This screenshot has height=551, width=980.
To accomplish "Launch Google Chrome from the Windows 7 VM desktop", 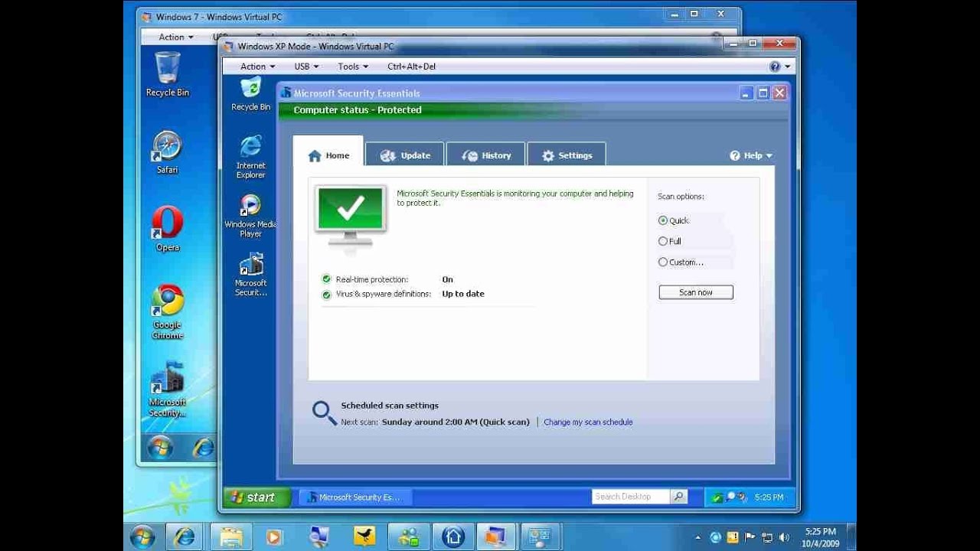I will tap(167, 311).
